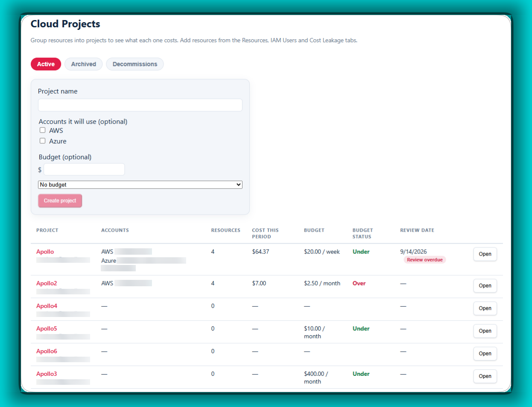Select the 9/14/2026 review date
The width and height of the screenshot is (532, 407).
[413, 252]
